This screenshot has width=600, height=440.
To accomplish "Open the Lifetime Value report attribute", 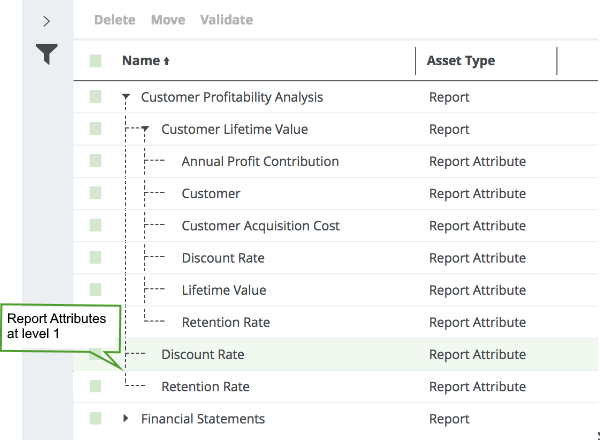I will tap(224, 290).
